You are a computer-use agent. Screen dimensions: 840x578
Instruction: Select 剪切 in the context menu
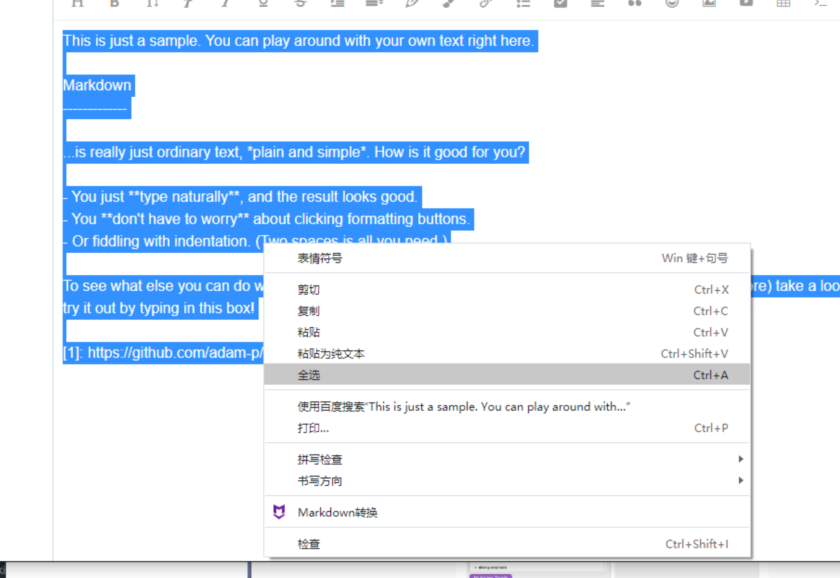click(309, 290)
